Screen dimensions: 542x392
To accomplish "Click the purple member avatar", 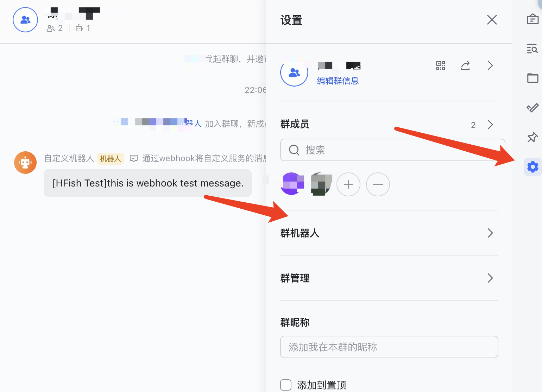I will [292, 184].
